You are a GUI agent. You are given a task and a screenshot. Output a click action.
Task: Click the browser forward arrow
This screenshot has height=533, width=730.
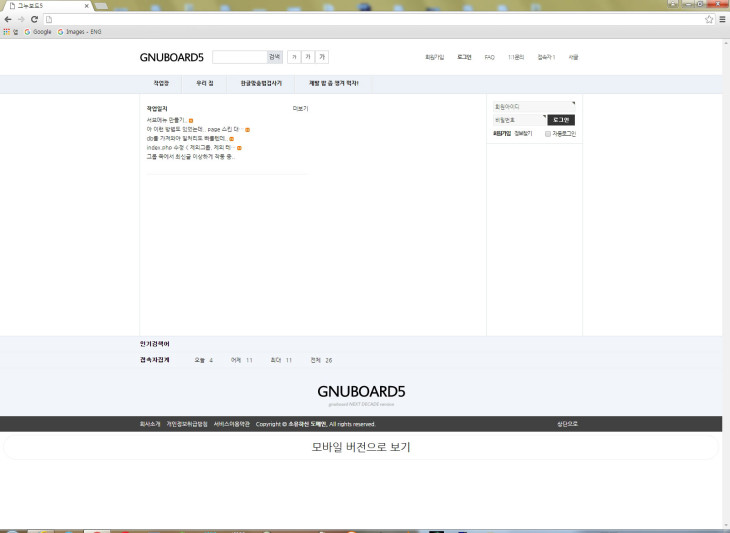click(21, 19)
